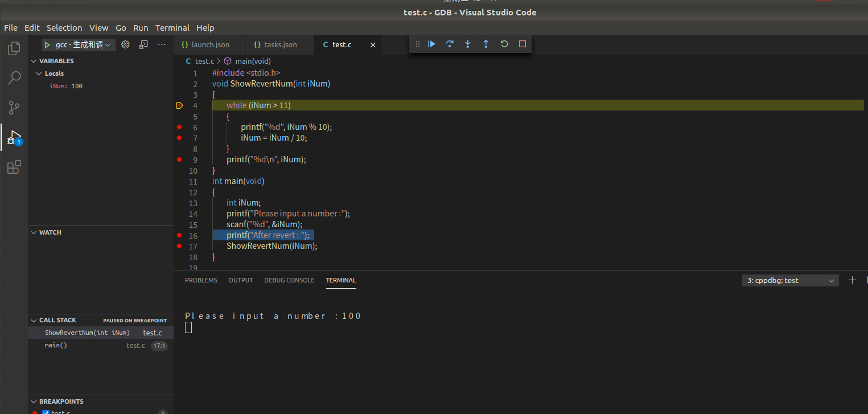The height and width of the screenshot is (414, 868).
Task: Open the cppdbg: test terminal selector
Action: 790,281
